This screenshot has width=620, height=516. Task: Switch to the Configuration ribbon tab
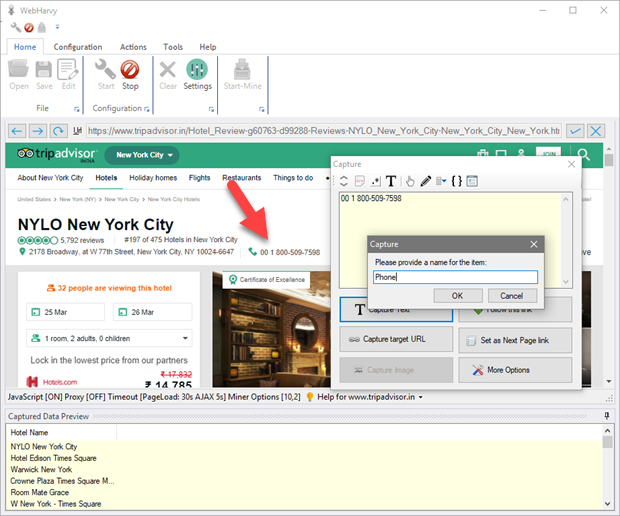click(x=78, y=47)
